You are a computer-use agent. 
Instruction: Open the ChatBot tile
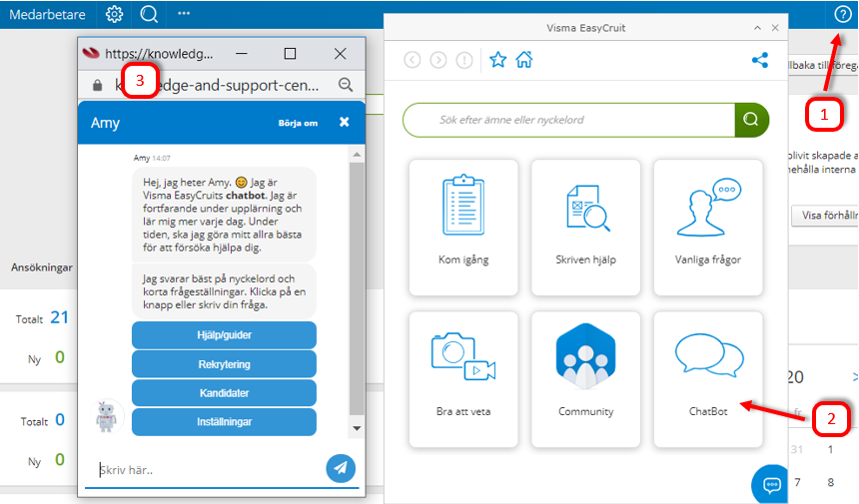(708, 378)
